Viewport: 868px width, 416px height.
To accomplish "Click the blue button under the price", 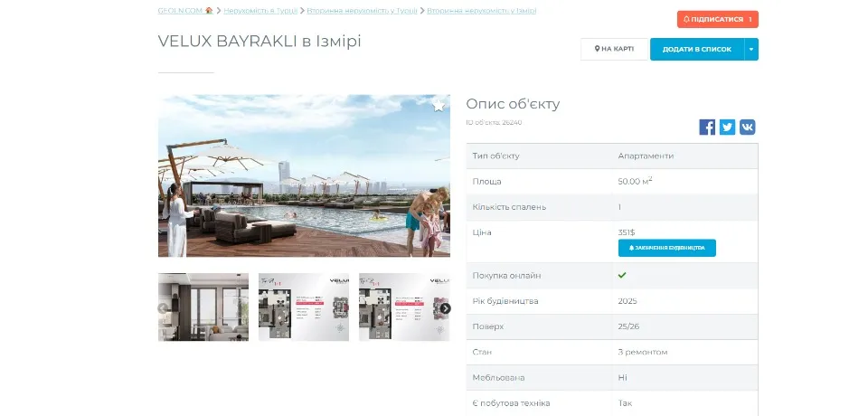I will [x=666, y=248].
